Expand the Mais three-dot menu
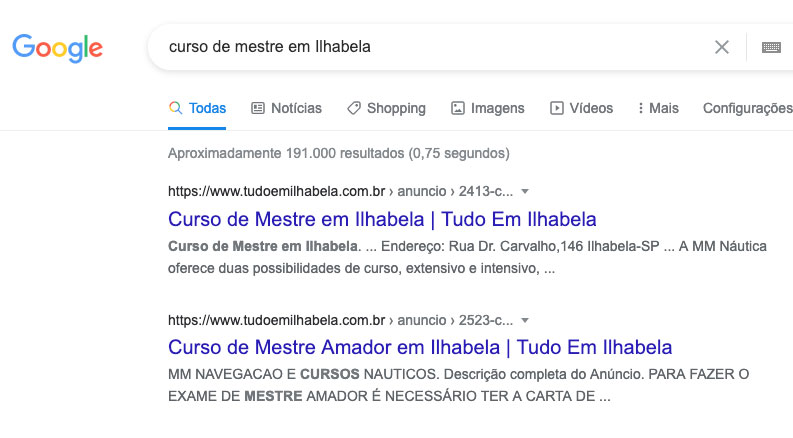 (x=657, y=108)
